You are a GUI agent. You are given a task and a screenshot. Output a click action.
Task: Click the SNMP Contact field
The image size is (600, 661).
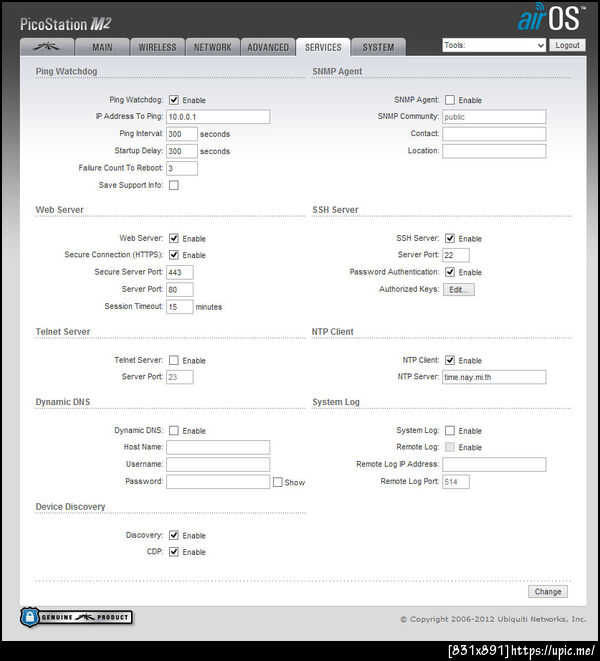pos(494,134)
